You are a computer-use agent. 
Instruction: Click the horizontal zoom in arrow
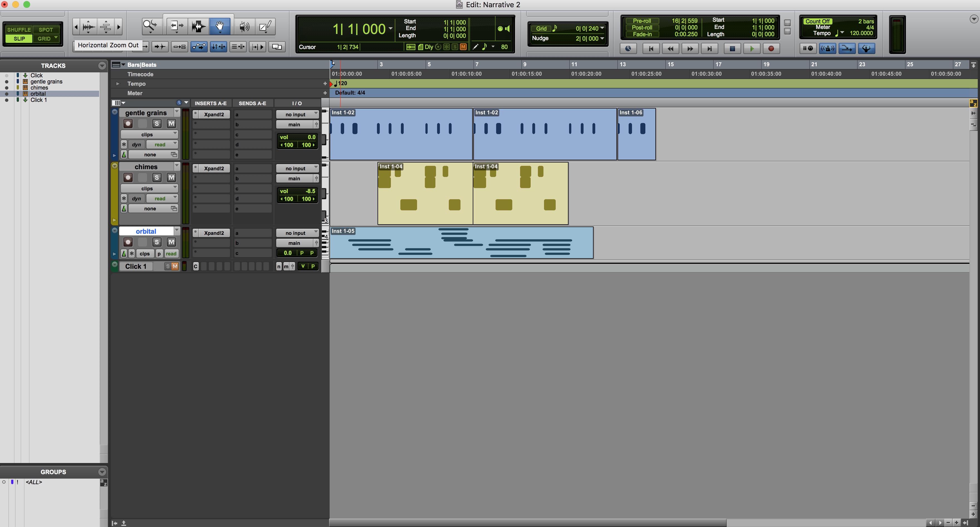click(119, 27)
